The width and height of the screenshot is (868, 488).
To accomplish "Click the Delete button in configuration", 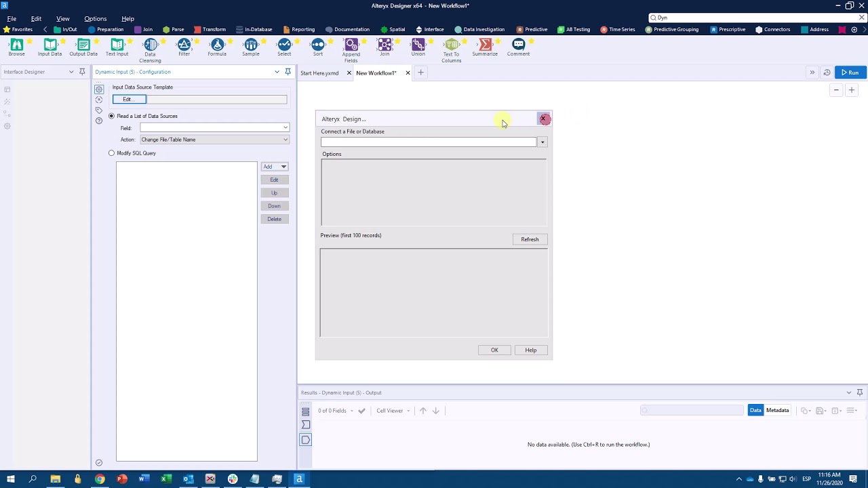I will 275,219.
